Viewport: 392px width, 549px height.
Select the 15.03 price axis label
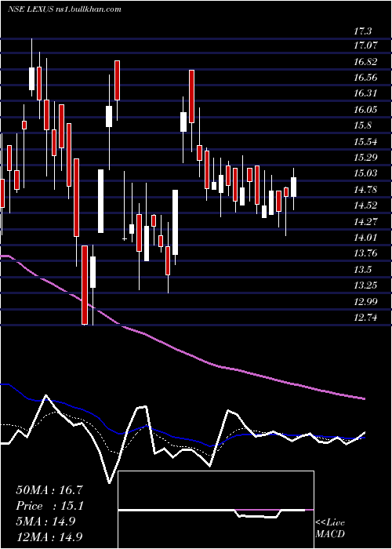coord(366,173)
